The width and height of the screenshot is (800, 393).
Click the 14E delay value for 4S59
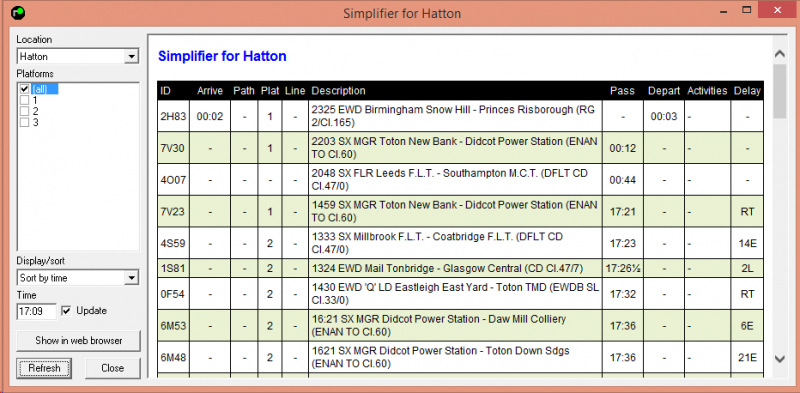[747, 243]
